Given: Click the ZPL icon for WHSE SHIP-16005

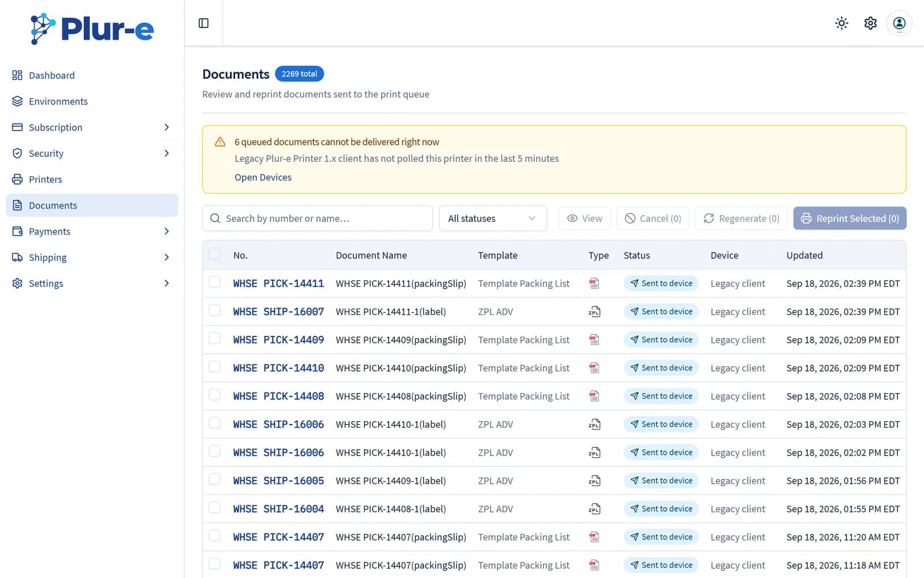Looking at the screenshot, I should click(594, 481).
